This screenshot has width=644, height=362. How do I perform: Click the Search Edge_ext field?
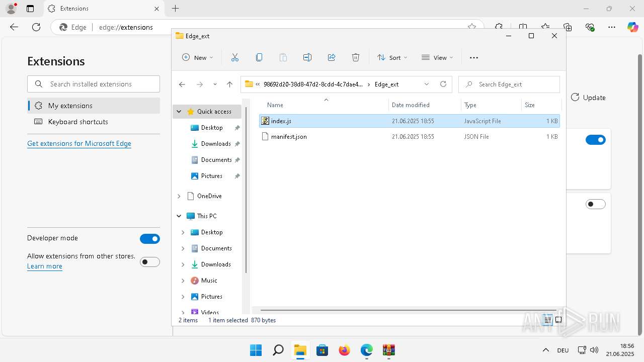click(509, 84)
